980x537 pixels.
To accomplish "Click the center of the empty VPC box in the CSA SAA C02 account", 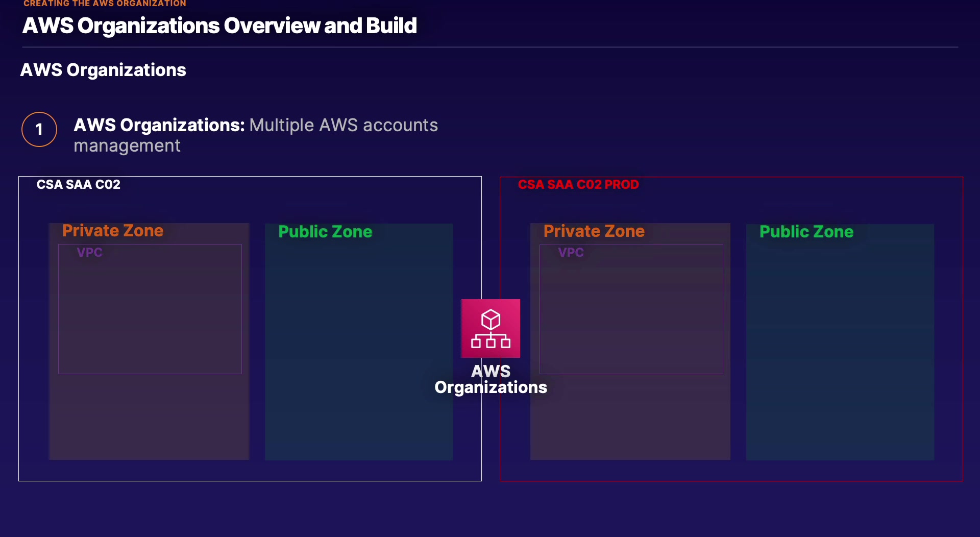I will click(x=150, y=309).
